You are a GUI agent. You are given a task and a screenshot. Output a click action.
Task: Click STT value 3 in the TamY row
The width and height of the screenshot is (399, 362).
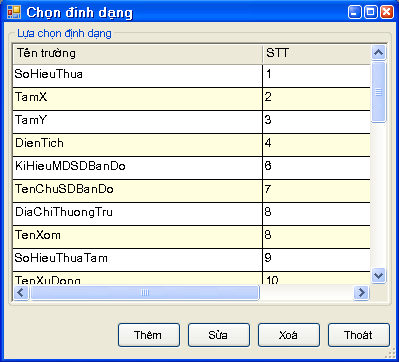point(316,122)
